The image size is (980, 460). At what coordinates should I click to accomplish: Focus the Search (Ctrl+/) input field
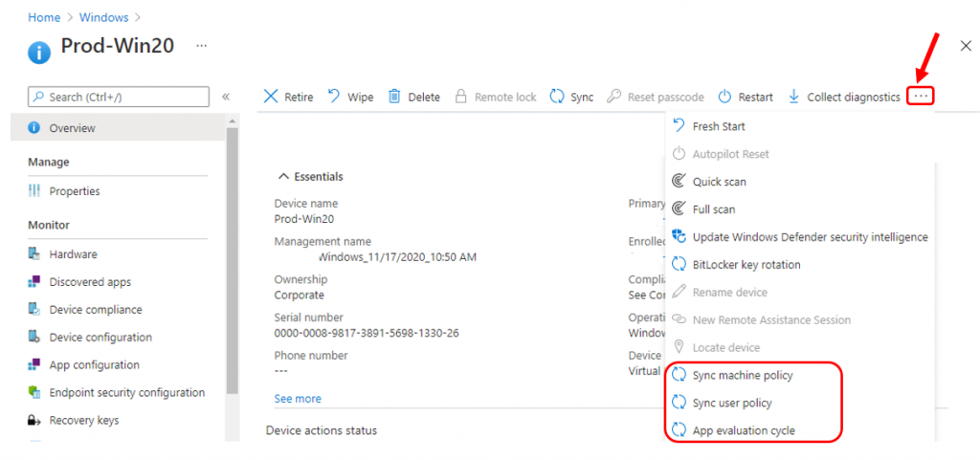[x=119, y=97]
